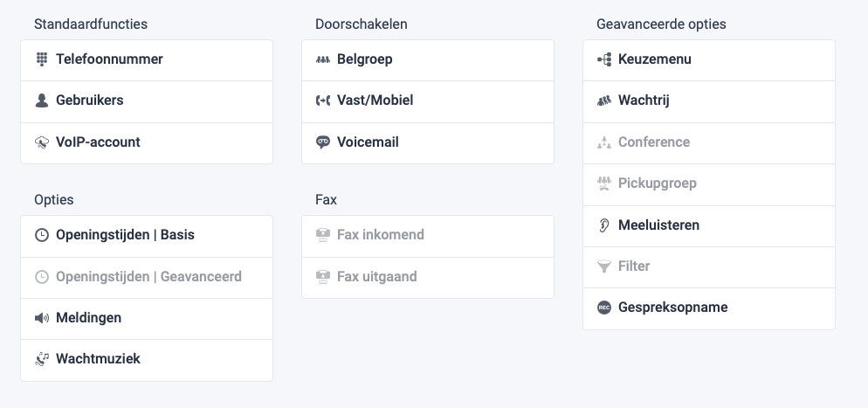
Task: Click the Voicemail speech bubble icon
Action: pyautogui.click(x=323, y=142)
